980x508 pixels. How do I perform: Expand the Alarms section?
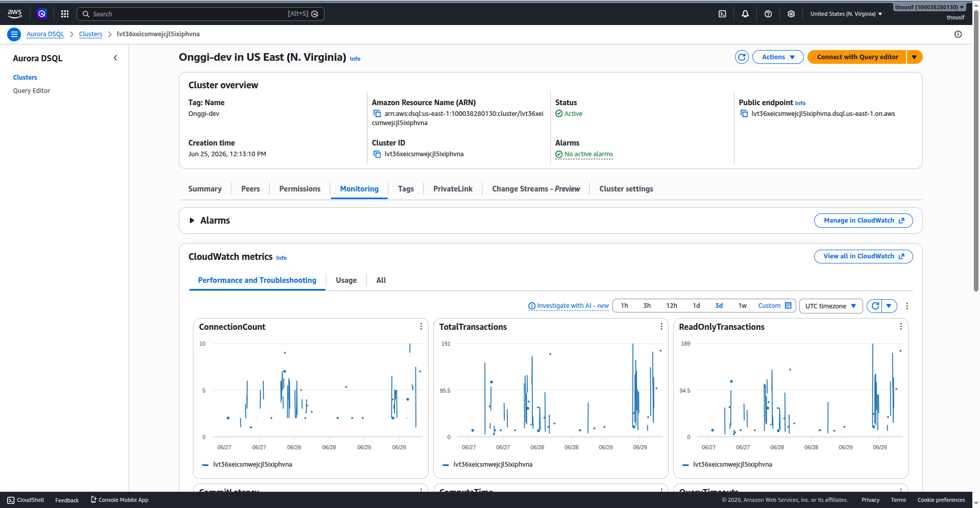coord(192,221)
